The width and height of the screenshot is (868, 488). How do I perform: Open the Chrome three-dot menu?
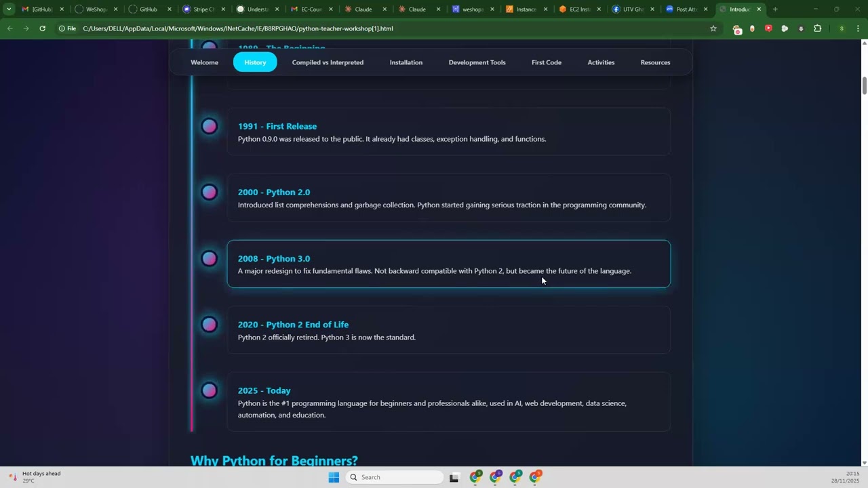click(x=858, y=28)
